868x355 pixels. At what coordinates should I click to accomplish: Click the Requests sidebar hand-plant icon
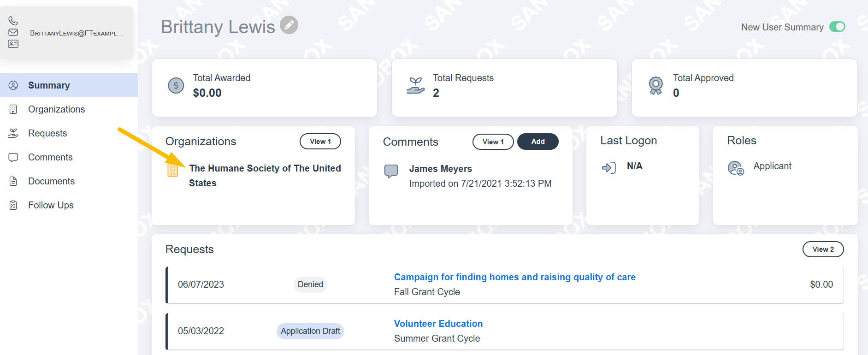pyautogui.click(x=13, y=133)
